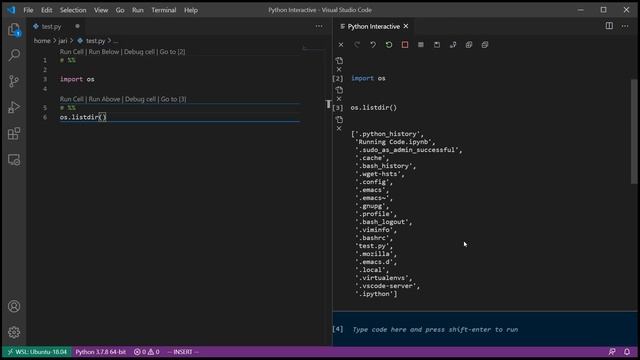Click the Redo icon in interactive toolbar
Viewport: 640px width, 360px height.
[x=357, y=45]
